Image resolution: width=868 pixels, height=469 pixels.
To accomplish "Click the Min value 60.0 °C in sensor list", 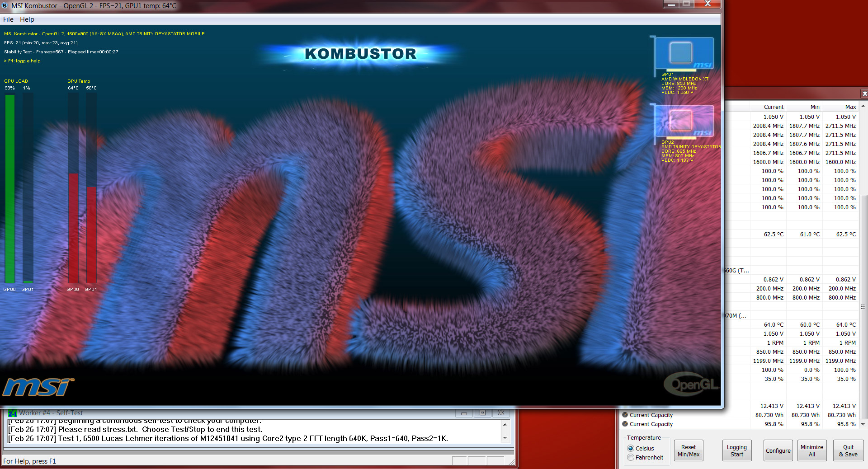I will click(x=810, y=324).
